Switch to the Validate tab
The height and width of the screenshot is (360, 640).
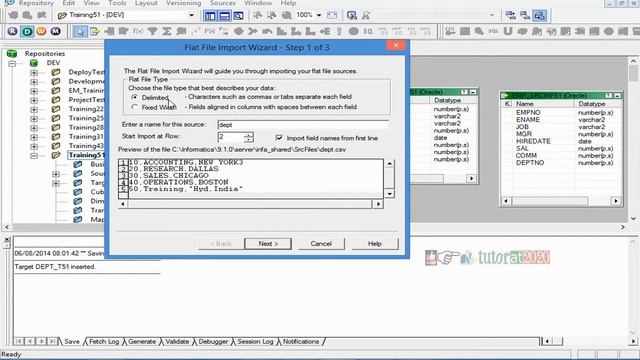(x=177, y=342)
